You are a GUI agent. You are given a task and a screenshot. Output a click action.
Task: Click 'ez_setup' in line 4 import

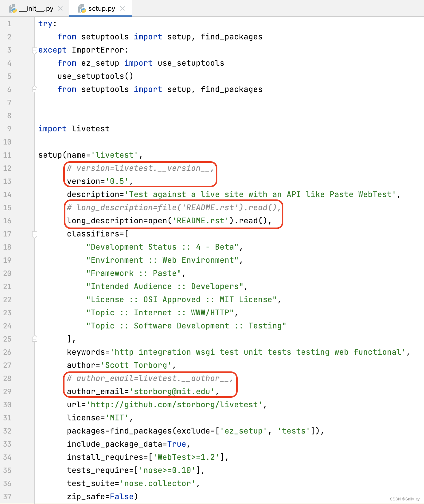pos(100,63)
